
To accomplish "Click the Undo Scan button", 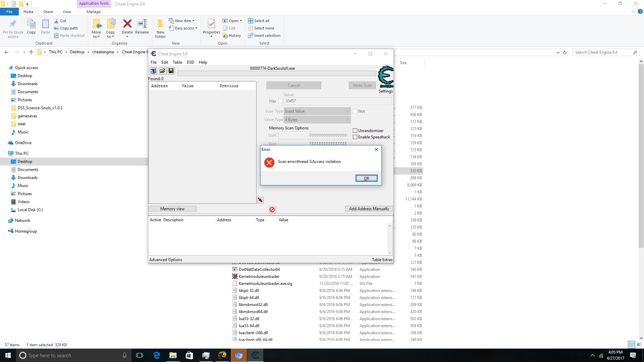I will (362, 85).
